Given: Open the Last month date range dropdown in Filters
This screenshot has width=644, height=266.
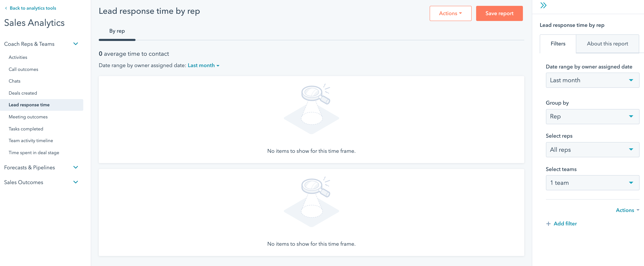Looking at the screenshot, I should [x=593, y=80].
